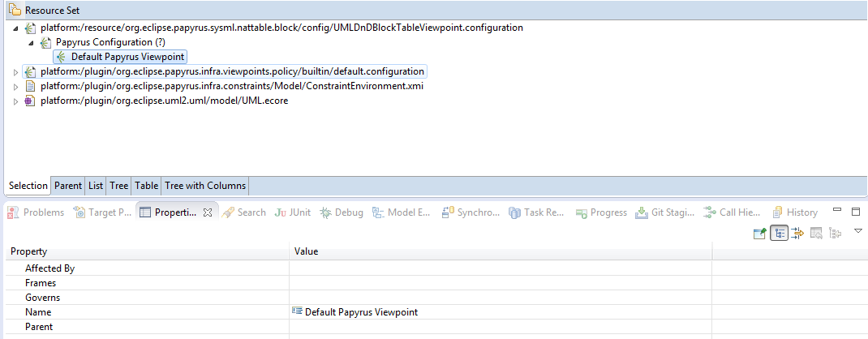Expand the UML.ecore resource node

[15, 101]
